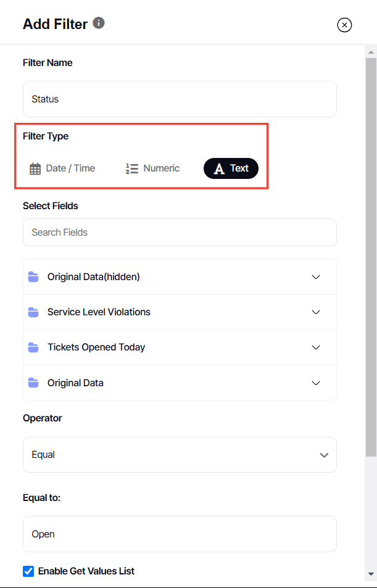Viewport: 377px width, 588px height.
Task: Expand the Service Level Violations chevron
Action: [x=316, y=312]
